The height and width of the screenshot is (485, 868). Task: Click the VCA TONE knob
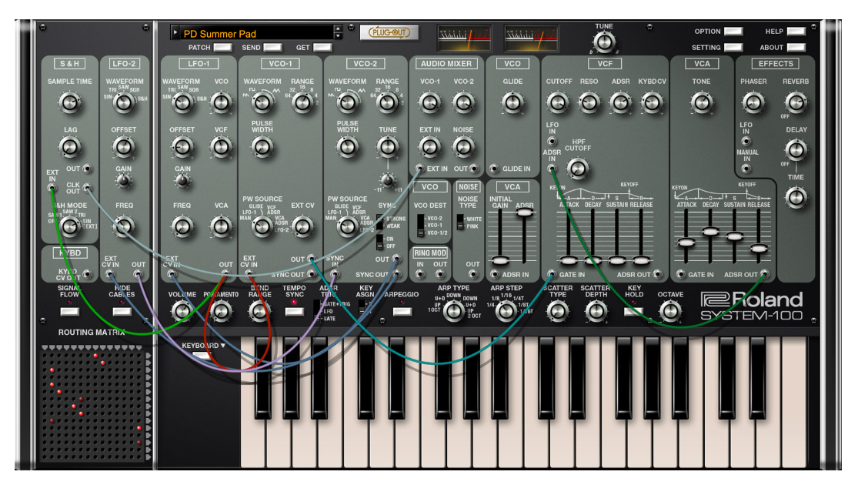[x=701, y=102]
